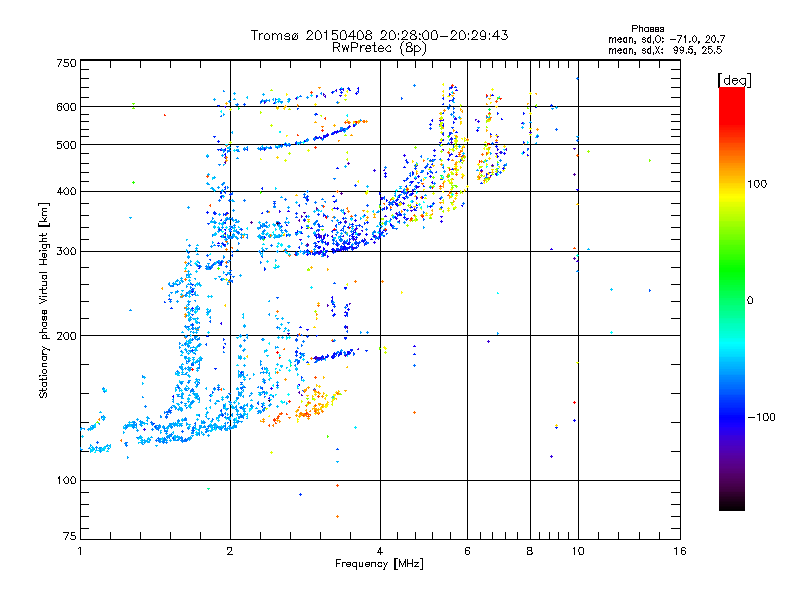Image resolution: width=800 pixels, height=600 pixels.
Task: Click the 'Stationary phase Virtual Height [km]' axis label
Action: point(44,301)
